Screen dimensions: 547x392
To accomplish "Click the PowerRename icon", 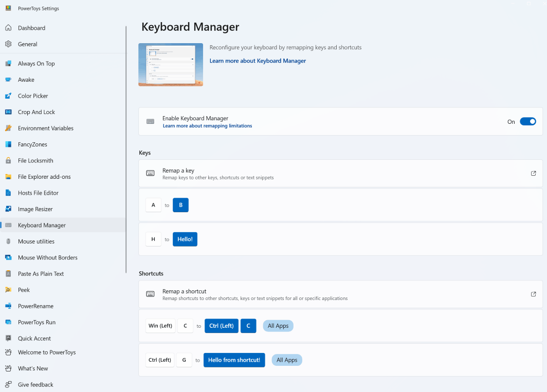I will coord(8,306).
